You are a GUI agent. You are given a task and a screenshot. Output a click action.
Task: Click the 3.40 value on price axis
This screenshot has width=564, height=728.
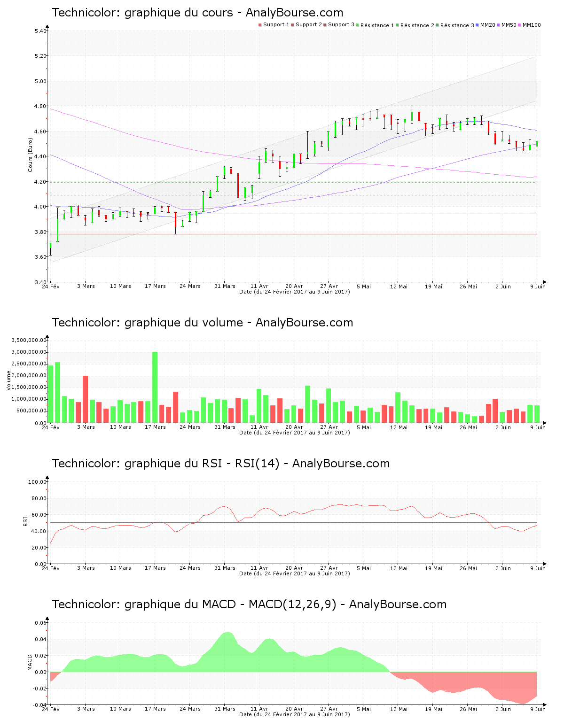(40, 282)
